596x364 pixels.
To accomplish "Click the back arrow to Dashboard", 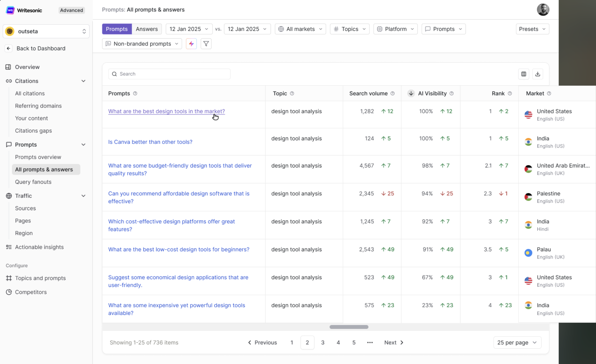I will pos(8,48).
